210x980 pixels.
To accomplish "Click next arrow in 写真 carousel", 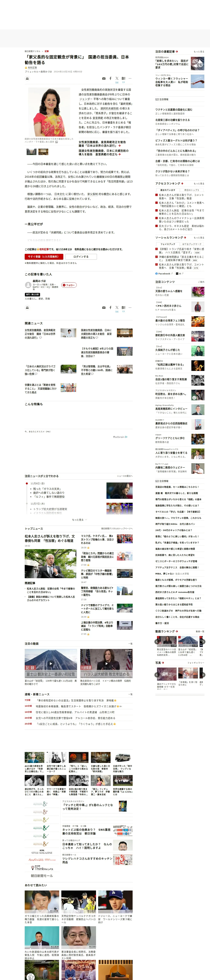I will pyautogui.click(x=203, y=675).
